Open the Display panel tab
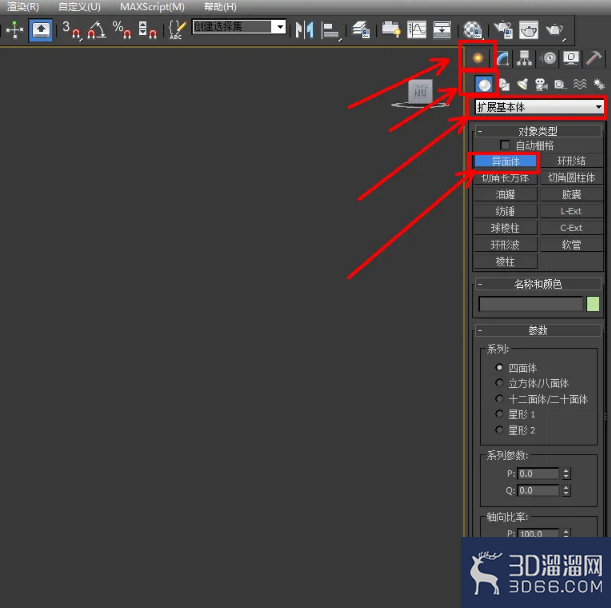The image size is (611, 608). [x=571, y=58]
